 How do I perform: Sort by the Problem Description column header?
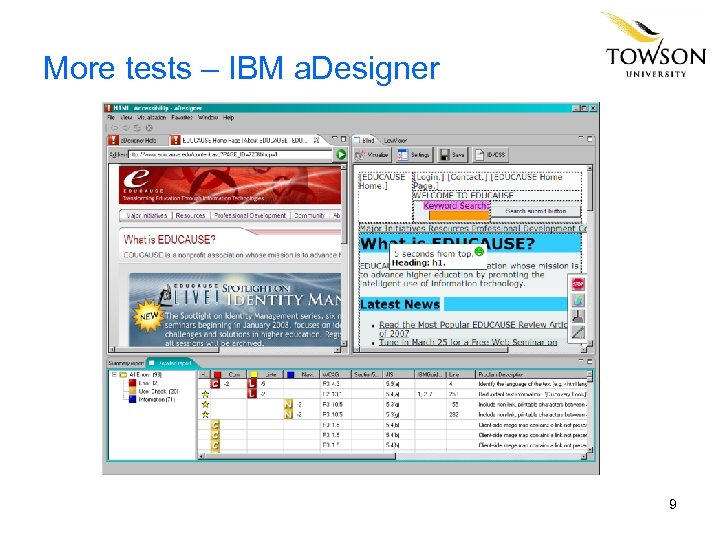point(531,375)
